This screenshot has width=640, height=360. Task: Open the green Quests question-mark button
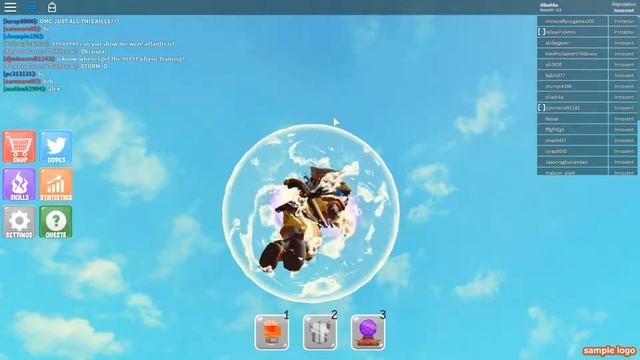click(56, 222)
